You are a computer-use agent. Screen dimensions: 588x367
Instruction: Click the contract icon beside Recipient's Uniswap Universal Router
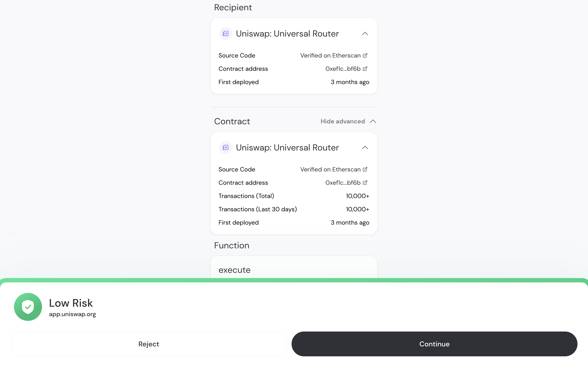coord(225,34)
